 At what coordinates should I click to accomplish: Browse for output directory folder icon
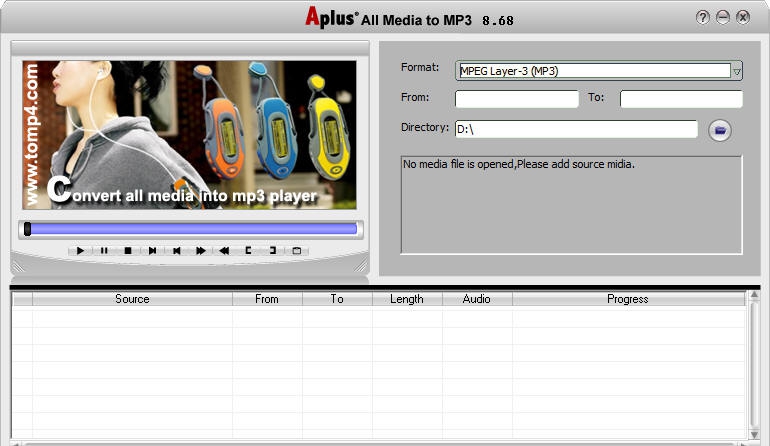pos(720,130)
